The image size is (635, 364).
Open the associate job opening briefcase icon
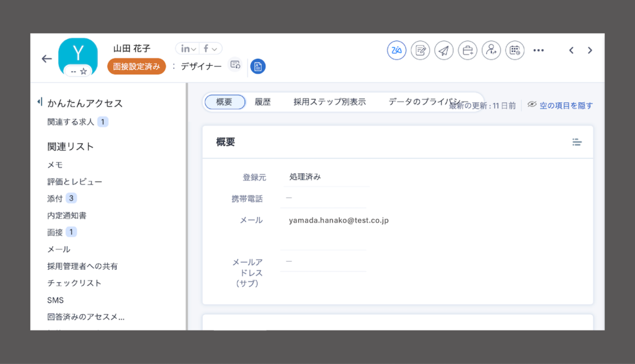pyautogui.click(x=468, y=50)
